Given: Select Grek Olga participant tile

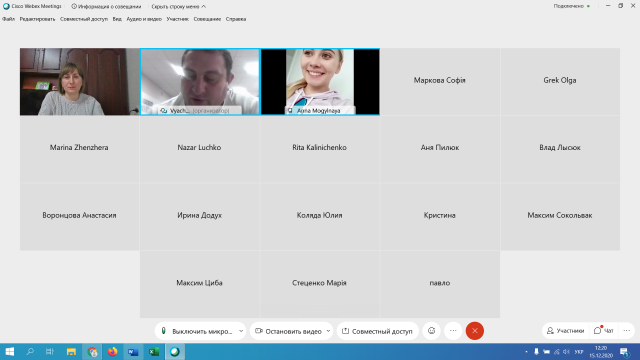Looking at the screenshot, I should tap(560, 82).
